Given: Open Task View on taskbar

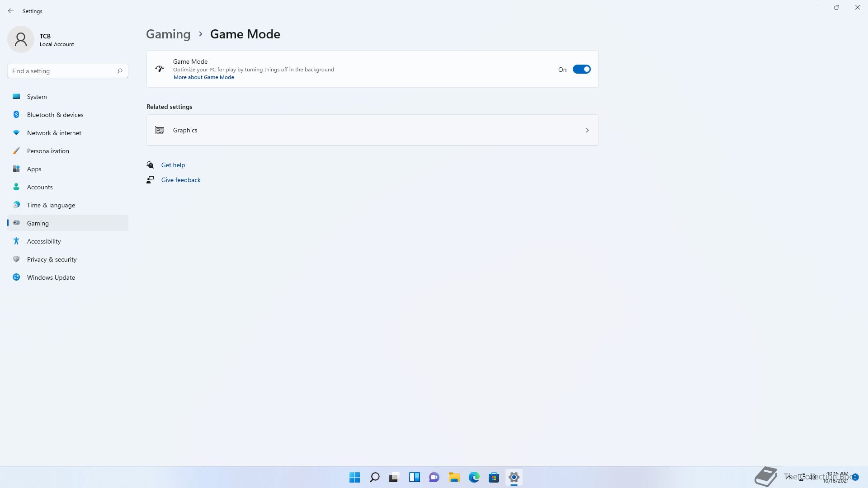Looking at the screenshot, I should coord(395,477).
